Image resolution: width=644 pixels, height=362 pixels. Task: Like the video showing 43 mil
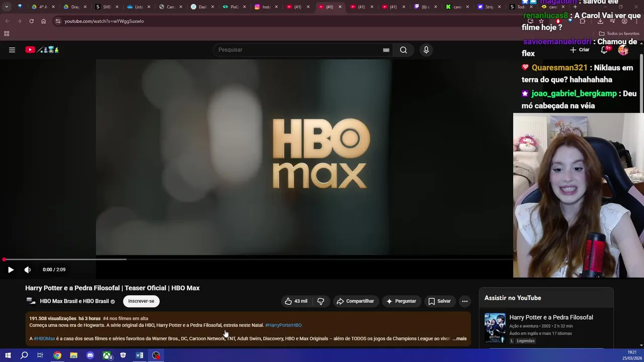(296, 301)
